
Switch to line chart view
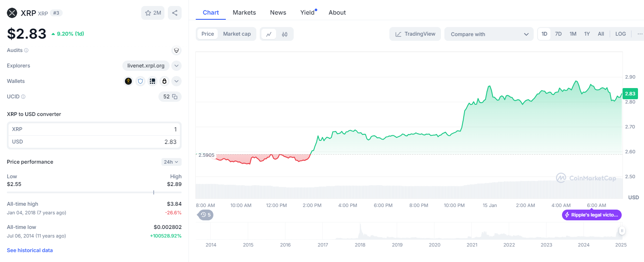(269, 34)
